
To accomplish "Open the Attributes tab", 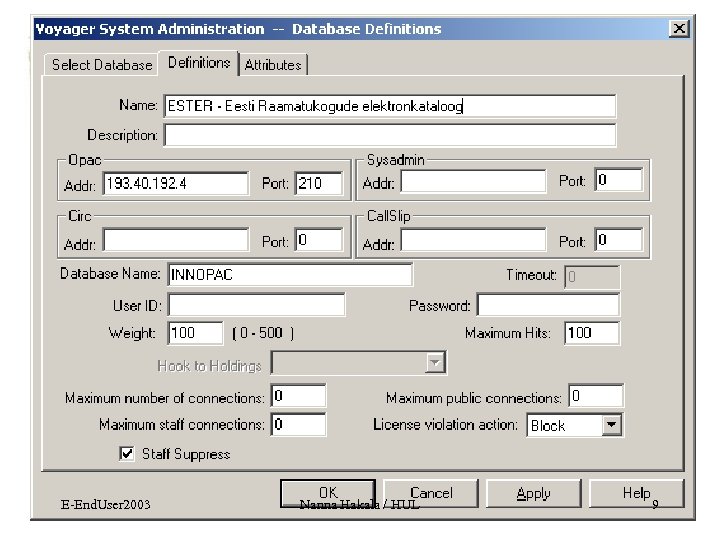I will point(273,65).
